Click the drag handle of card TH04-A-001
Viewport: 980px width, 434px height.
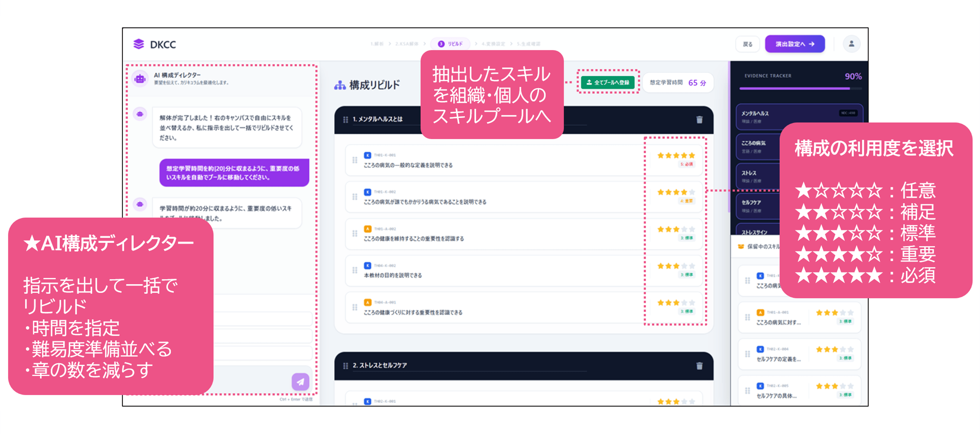pos(355,307)
